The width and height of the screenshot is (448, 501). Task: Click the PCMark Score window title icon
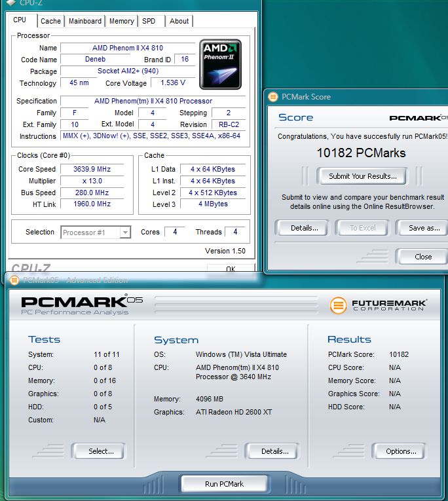[273, 96]
